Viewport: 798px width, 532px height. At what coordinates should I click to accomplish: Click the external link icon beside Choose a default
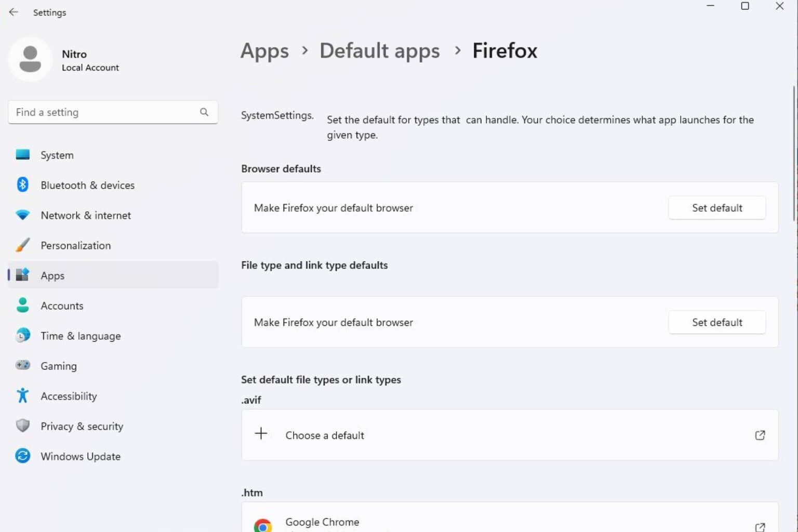click(x=760, y=435)
